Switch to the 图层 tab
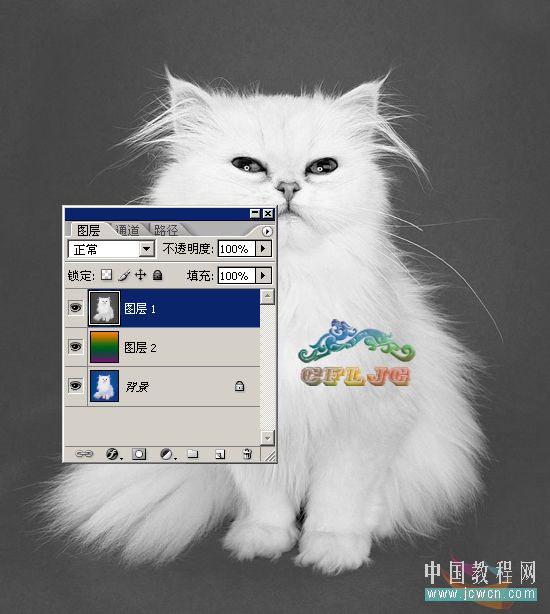Screen dimensions: 550x614 88,230
